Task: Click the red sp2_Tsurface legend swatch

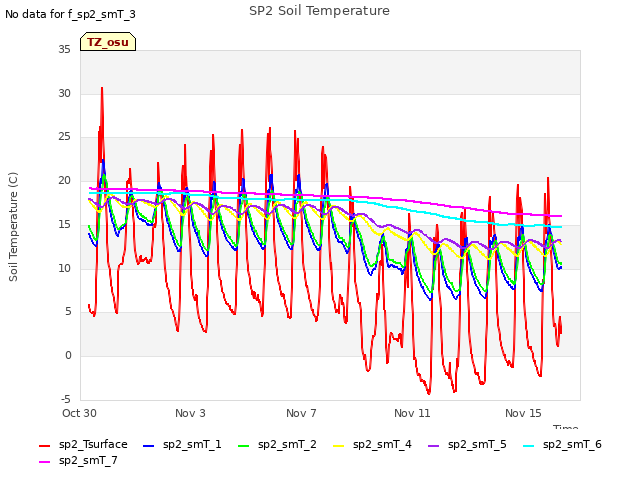Action: pos(44,446)
